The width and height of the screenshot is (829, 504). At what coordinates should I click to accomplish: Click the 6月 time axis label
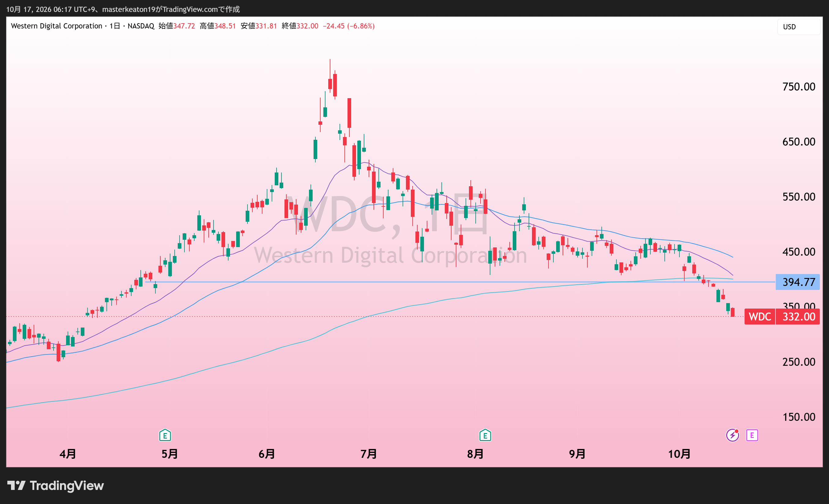pyautogui.click(x=267, y=454)
